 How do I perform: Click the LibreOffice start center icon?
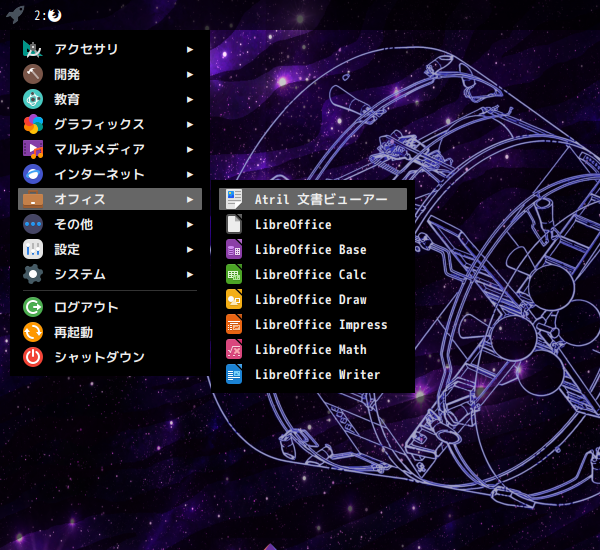pos(234,224)
